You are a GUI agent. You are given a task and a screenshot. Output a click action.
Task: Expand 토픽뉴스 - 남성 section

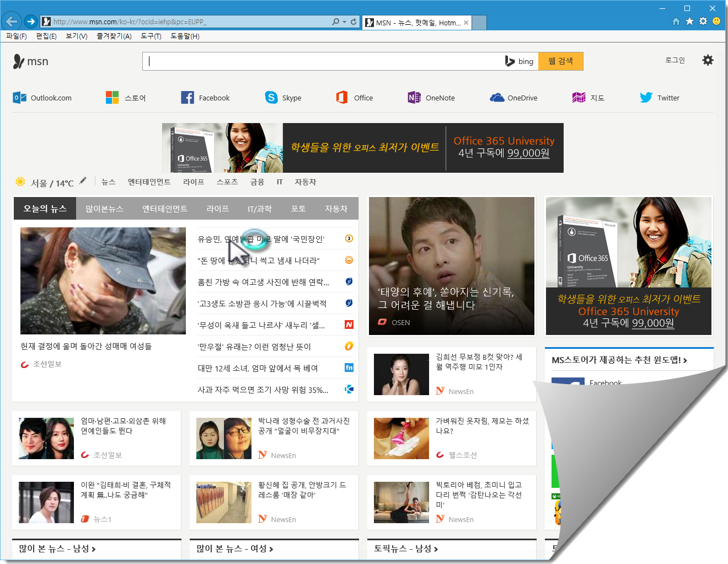[406, 549]
